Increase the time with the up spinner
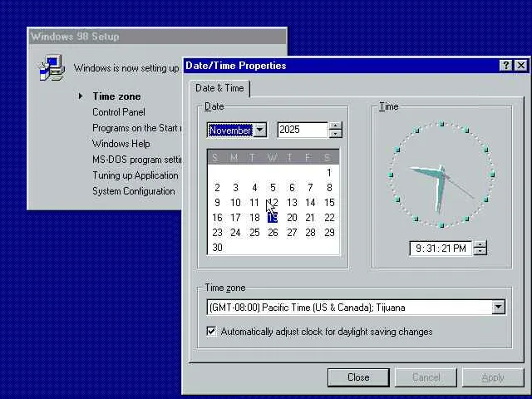 [x=480, y=244]
